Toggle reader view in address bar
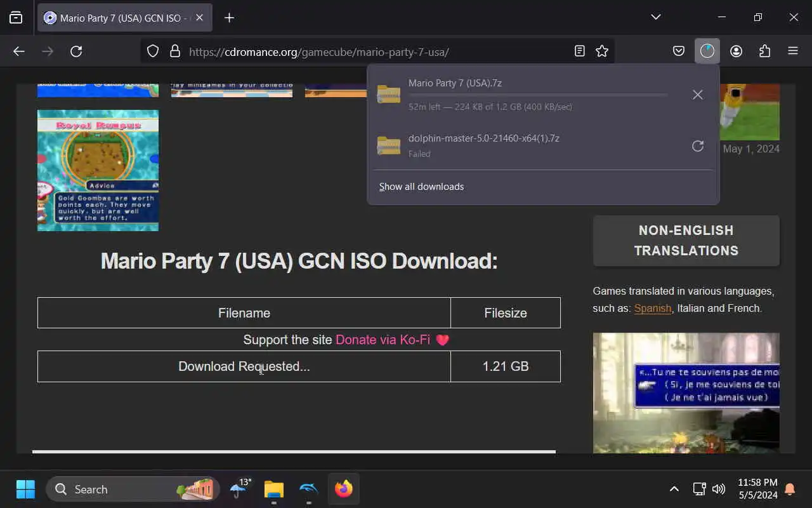Viewport: 812px width, 508px height. [579, 51]
